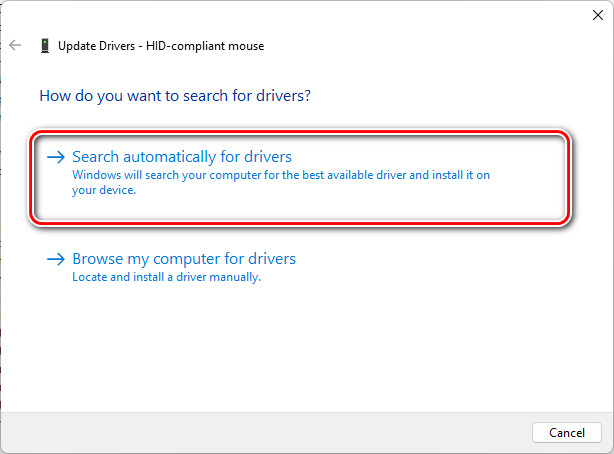Click the blank area below the Browse option

coord(300,350)
